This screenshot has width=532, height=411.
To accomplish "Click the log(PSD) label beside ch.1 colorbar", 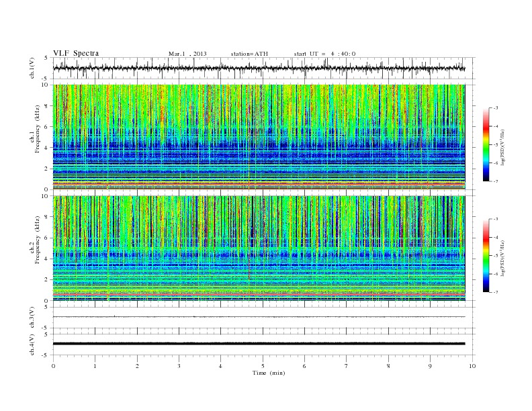I will [x=502, y=147].
